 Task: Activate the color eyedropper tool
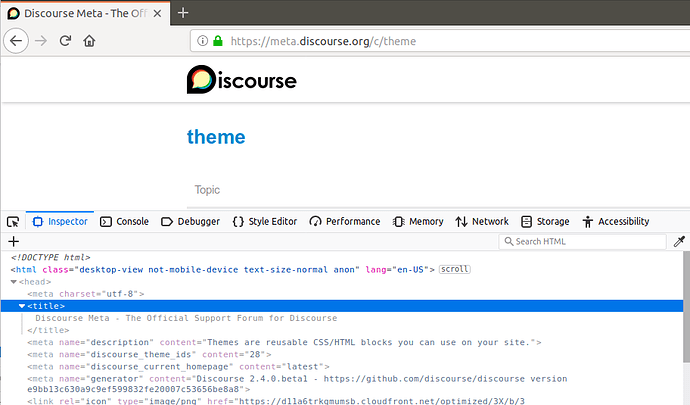(x=679, y=241)
